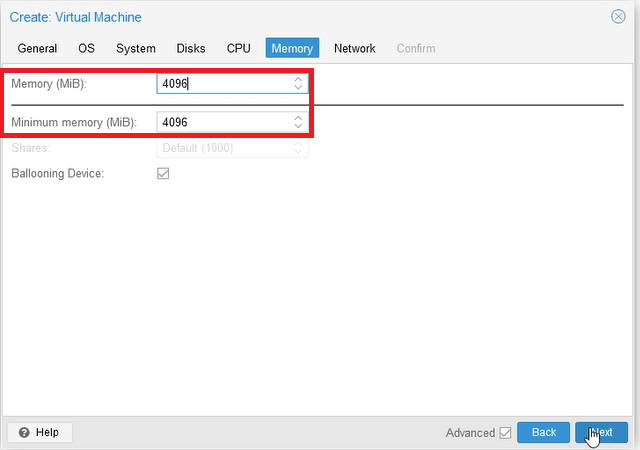The image size is (640, 450).
Task: Switch to the General tab
Action: tap(37, 48)
